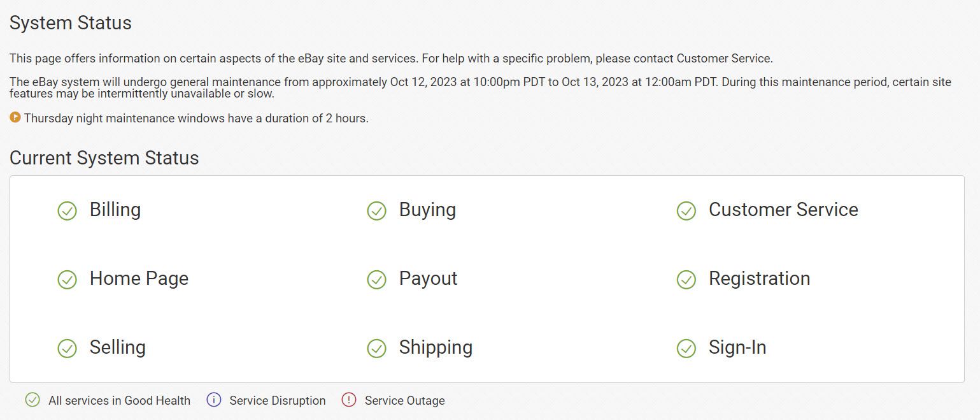Click the Customer Service health check icon
This screenshot has width=980, height=420.
click(686, 210)
